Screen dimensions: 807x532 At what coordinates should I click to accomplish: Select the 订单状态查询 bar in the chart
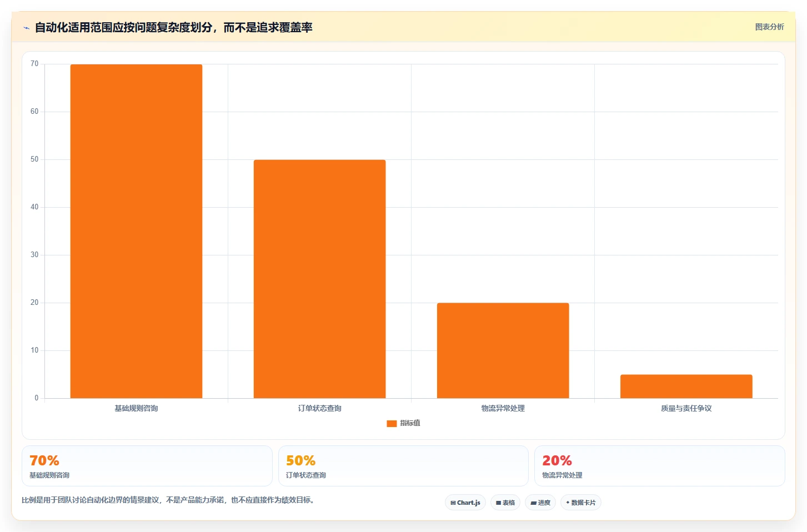tap(319, 279)
